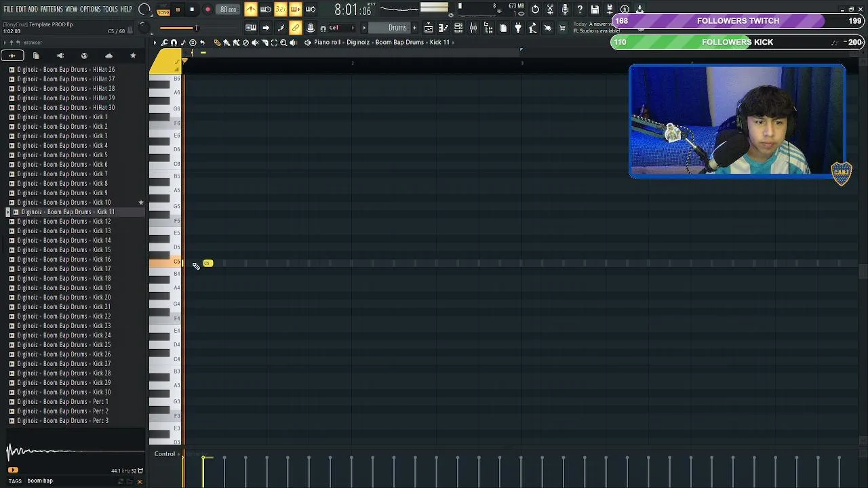Click the record button

tap(208, 9)
